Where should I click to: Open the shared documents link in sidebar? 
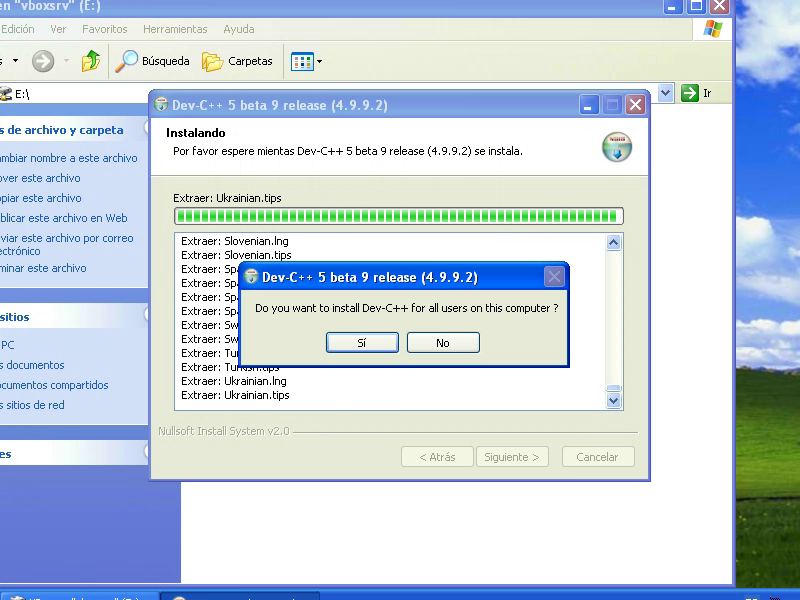54,385
